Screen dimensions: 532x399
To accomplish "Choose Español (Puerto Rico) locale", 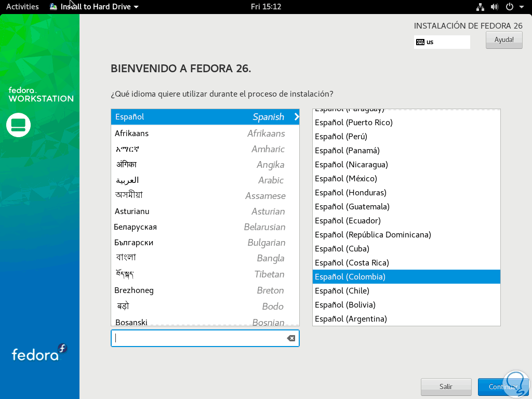I will 406,123.
